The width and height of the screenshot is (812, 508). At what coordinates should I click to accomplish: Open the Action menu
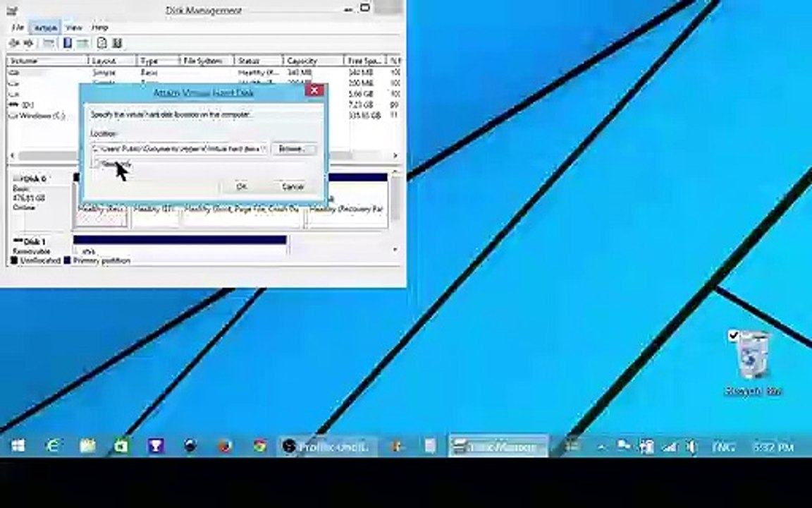coord(46,27)
